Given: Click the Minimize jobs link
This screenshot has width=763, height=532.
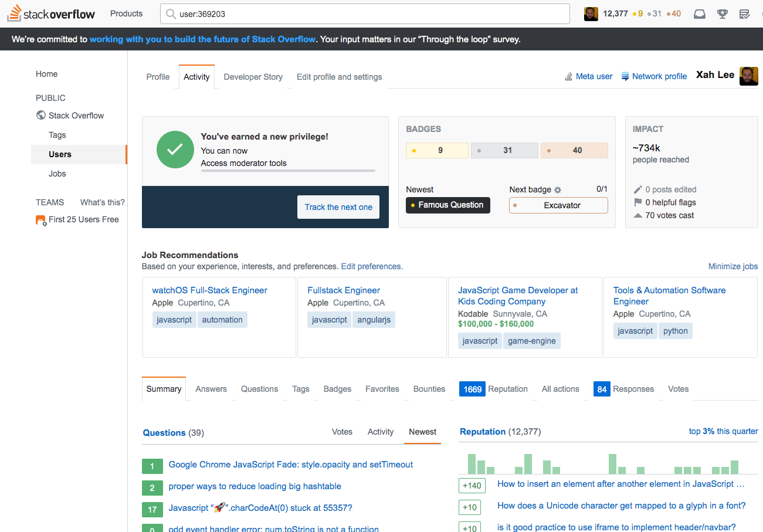Looking at the screenshot, I should (x=733, y=266).
